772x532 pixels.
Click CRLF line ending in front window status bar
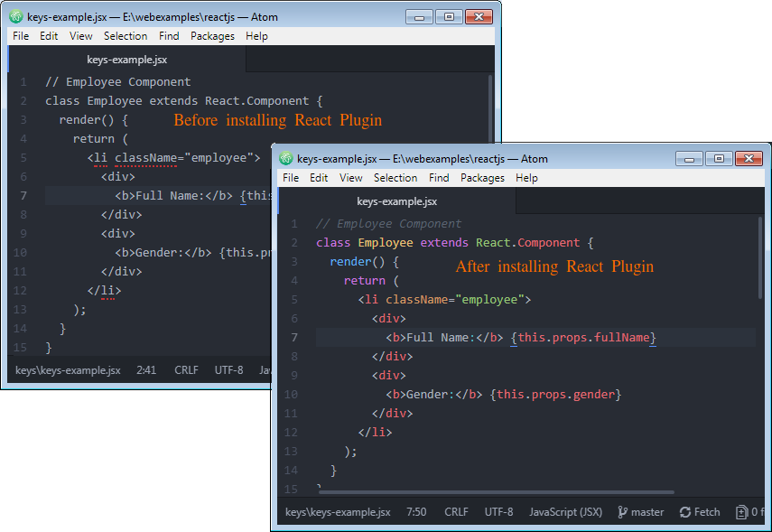pyautogui.click(x=456, y=512)
